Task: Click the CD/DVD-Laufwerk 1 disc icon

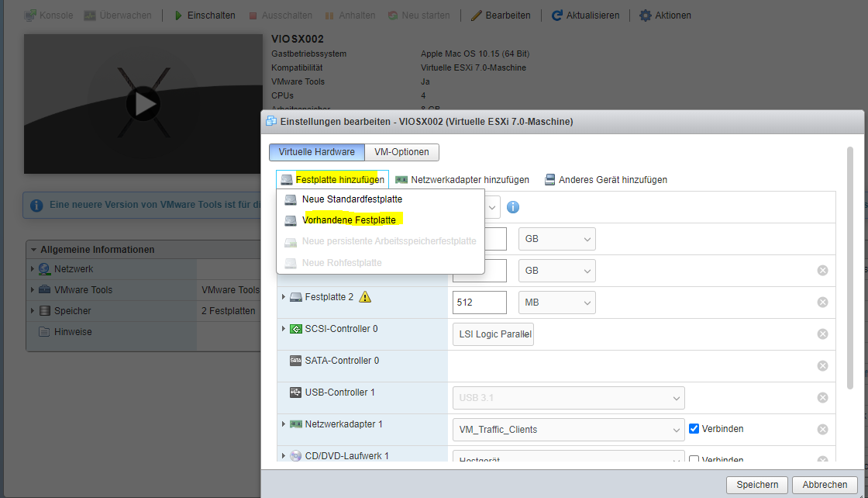Action: (x=296, y=456)
